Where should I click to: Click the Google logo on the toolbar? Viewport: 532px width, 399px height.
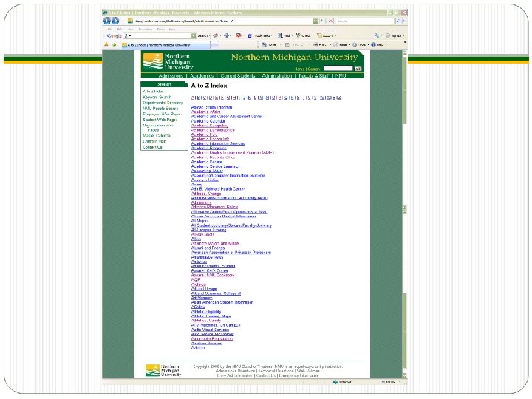point(114,35)
